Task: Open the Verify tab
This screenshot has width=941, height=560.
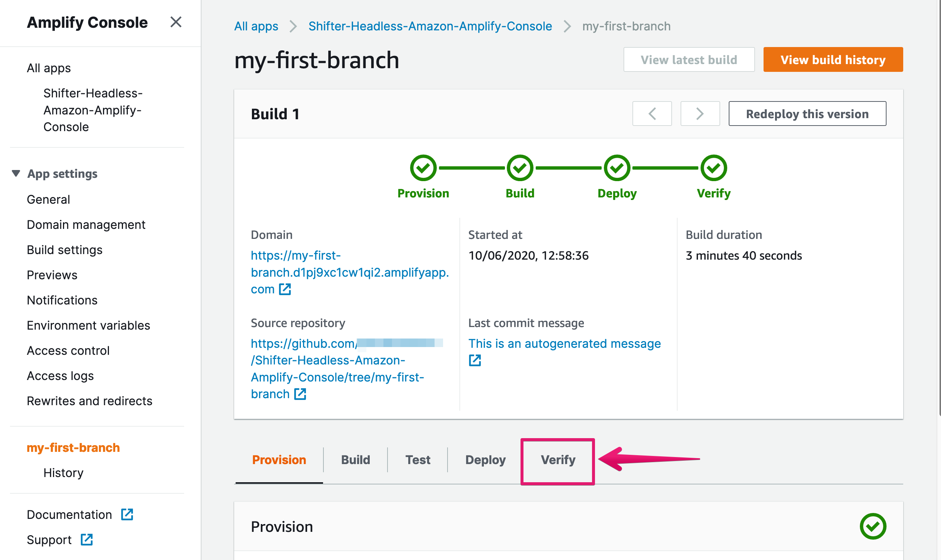Action: tap(558, 460)
